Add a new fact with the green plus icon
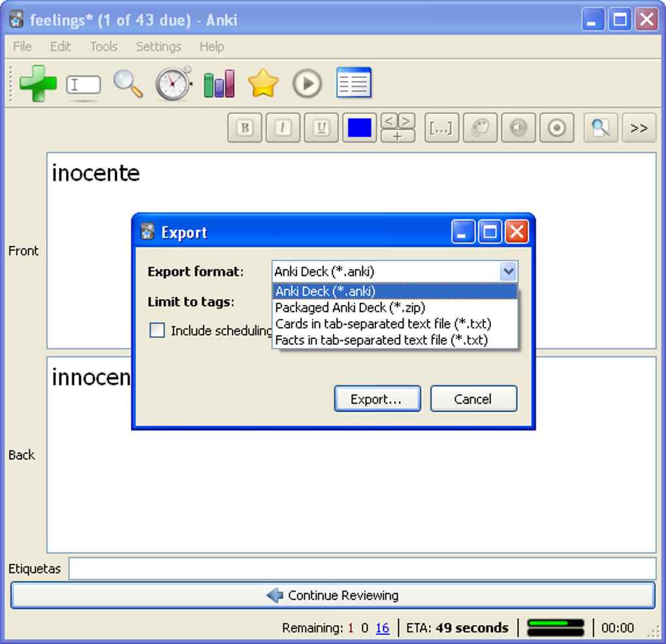Image resolution: width=666 pixels, height=644 pixels. click(38, 84)
